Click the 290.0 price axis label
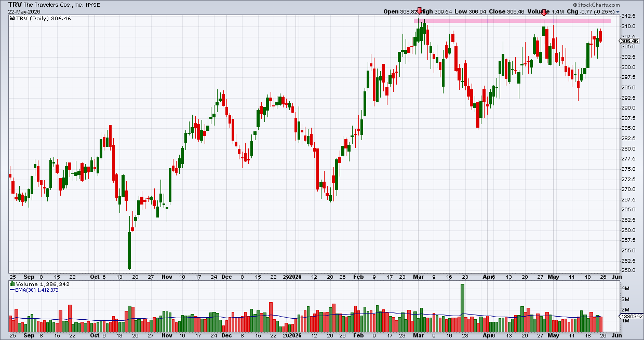This screenshot has height=340, width=644. coord(627,108)
